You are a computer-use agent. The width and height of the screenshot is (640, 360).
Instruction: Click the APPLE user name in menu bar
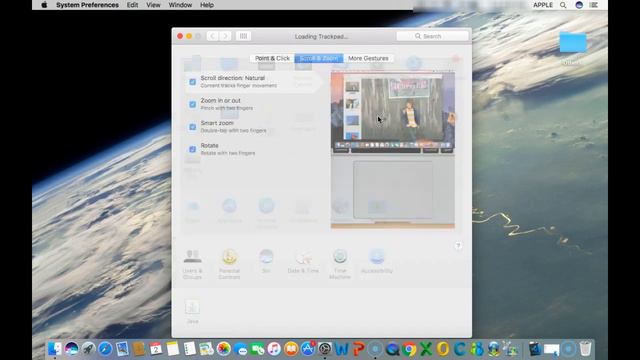(542, 5)
